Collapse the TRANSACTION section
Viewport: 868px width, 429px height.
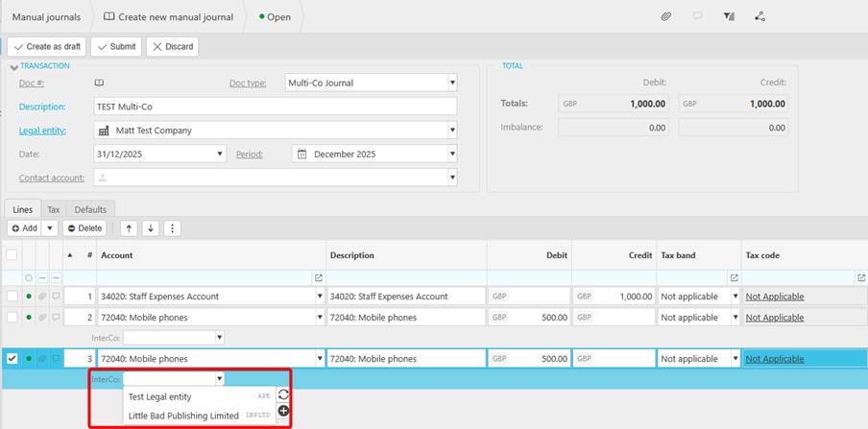click(13, 67)
